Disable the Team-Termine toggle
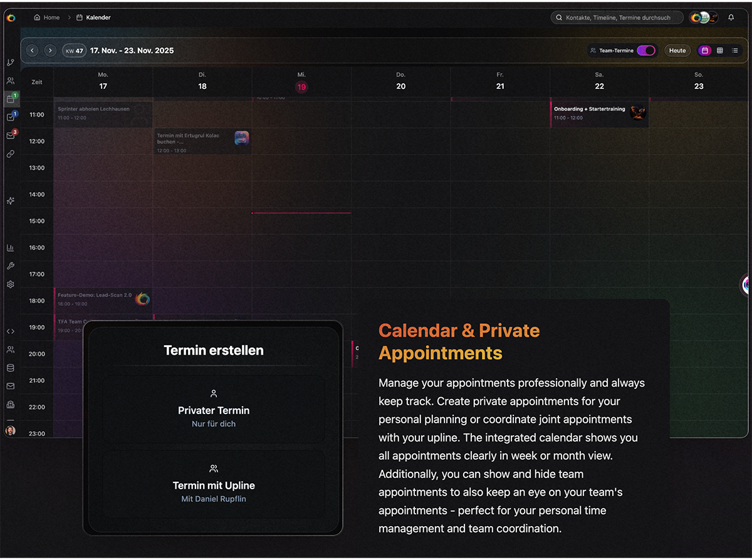This screenshot has width=752, height=560. 645,50
